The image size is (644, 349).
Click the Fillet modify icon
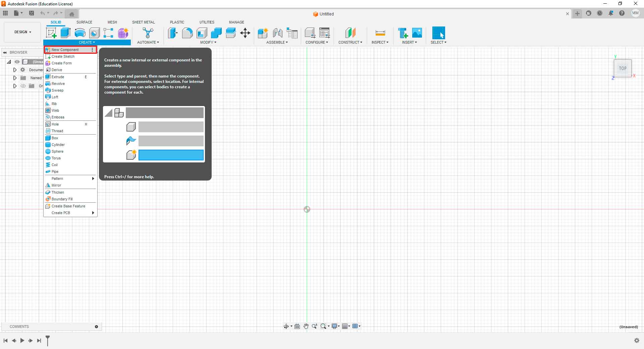187,33
